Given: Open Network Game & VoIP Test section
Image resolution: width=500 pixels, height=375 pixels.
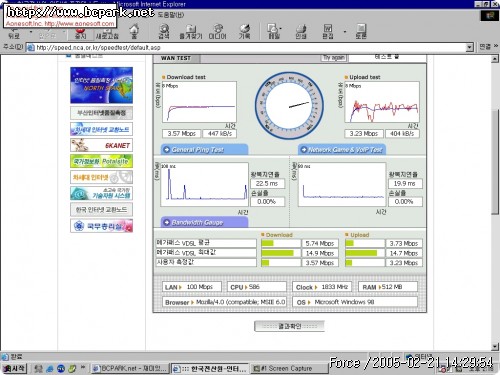Looking at the screenshot, I should (x=342, y=150).
